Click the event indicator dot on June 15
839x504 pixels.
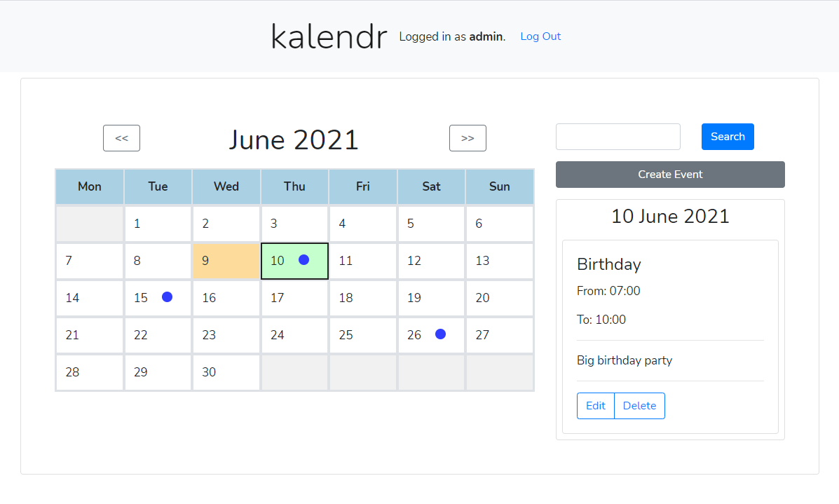(x=167, y=297)
